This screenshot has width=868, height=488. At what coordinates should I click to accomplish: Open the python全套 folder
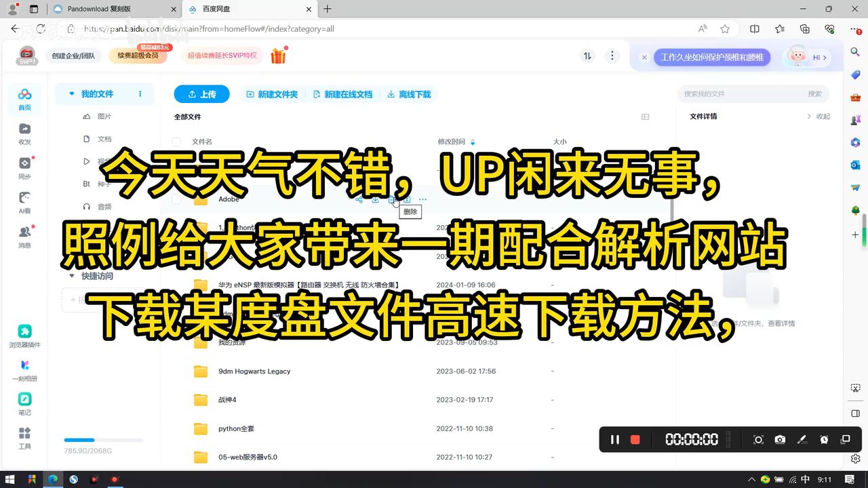tap(236, 428)
